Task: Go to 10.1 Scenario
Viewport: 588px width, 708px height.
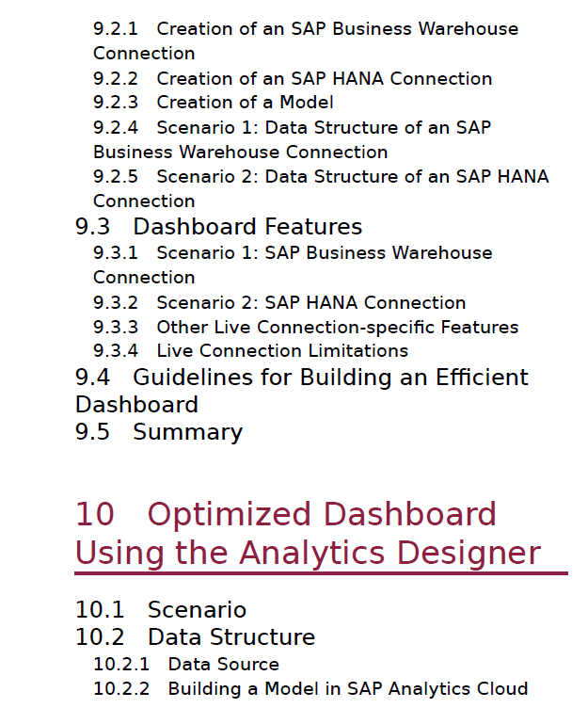Action: (161, 609)
